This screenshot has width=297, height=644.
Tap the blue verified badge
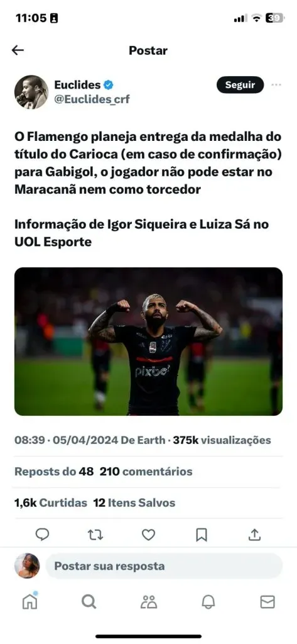coord(109,85)
